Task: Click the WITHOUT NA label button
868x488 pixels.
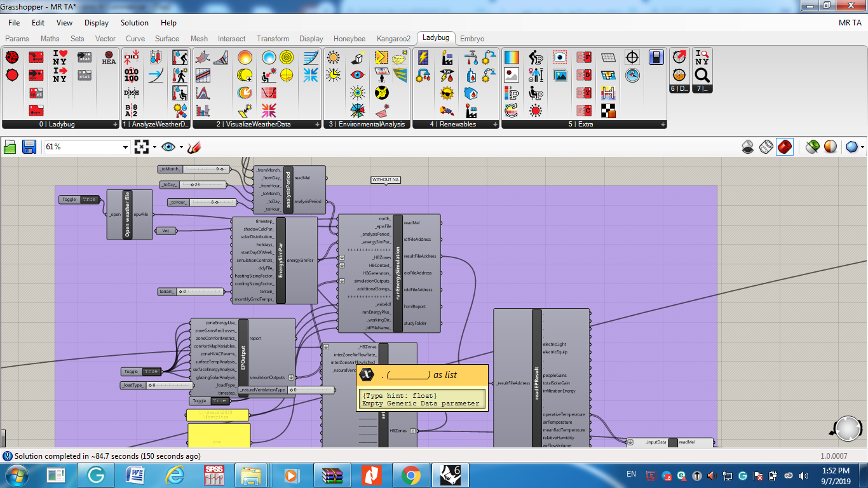Action: click(x=386, y=180)
